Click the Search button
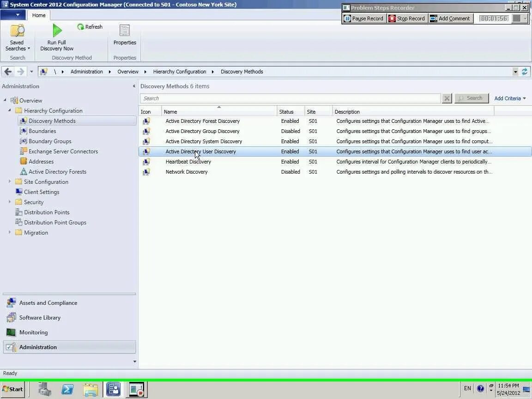This screenshot has height=399, width=532. [472, 98]
